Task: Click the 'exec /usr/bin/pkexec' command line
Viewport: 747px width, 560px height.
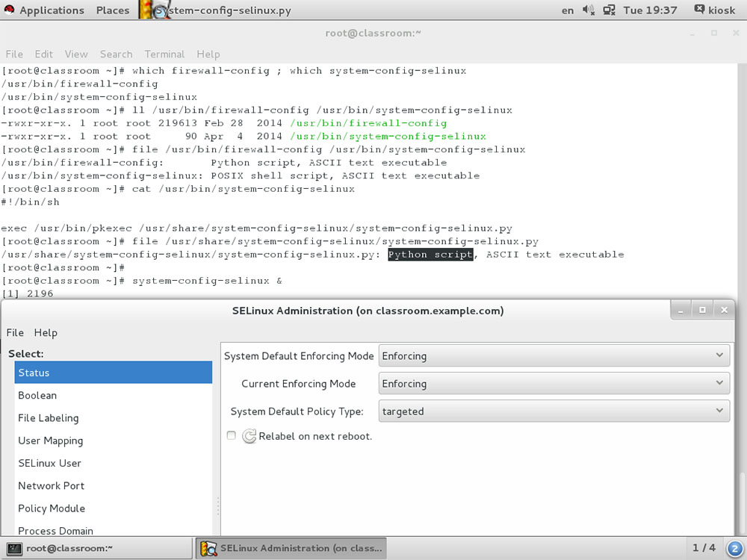Action: point(257,228)
